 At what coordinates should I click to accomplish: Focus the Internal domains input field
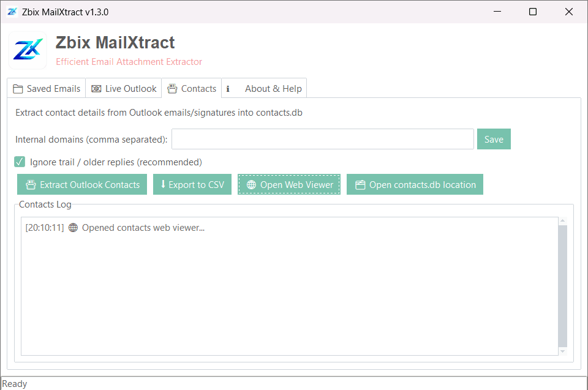click(323, 139)
